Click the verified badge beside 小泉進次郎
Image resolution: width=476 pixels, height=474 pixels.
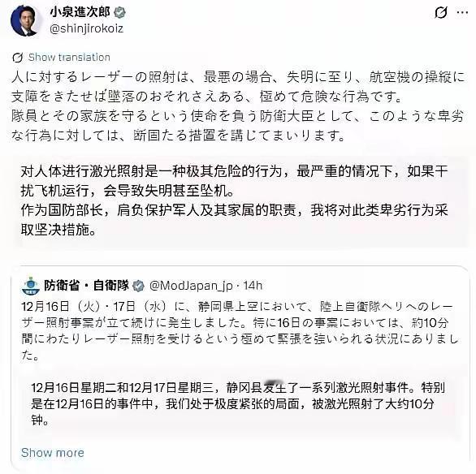pos(119,13)
